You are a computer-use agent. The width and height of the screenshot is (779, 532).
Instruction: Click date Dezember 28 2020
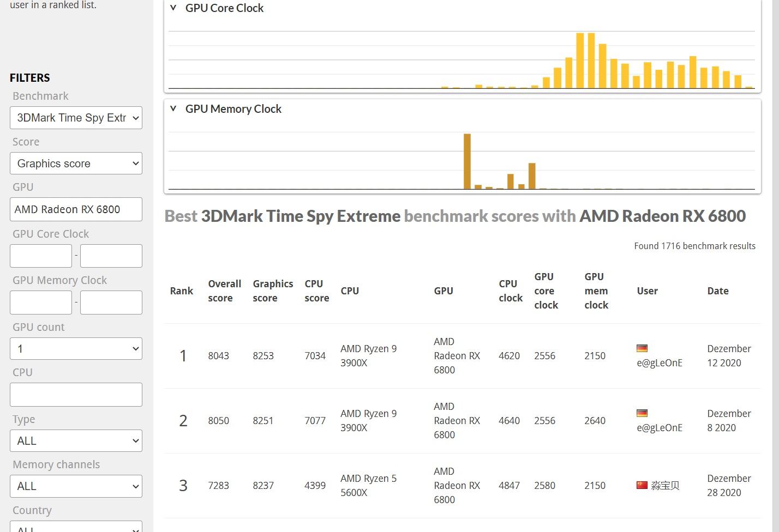[x=729, y=486]
